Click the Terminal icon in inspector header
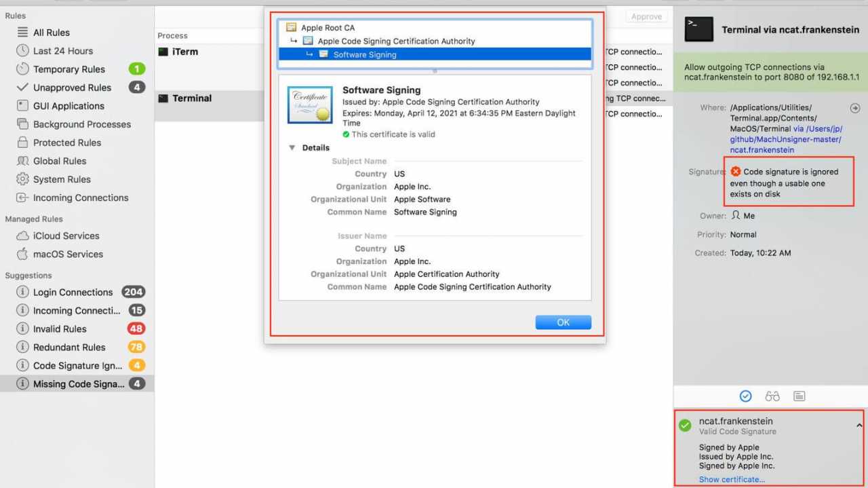Viewport: 868px width, 488px height. click(x=699, y=29)
